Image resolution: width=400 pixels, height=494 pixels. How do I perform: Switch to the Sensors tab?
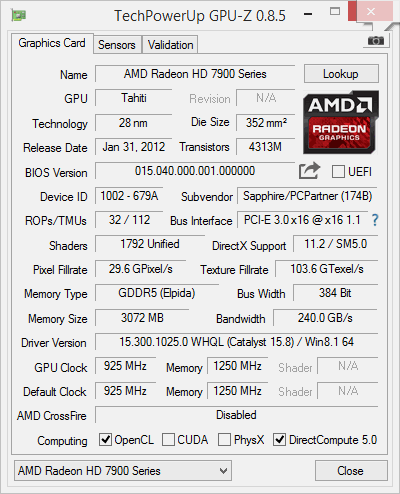[x=117, y=45]
